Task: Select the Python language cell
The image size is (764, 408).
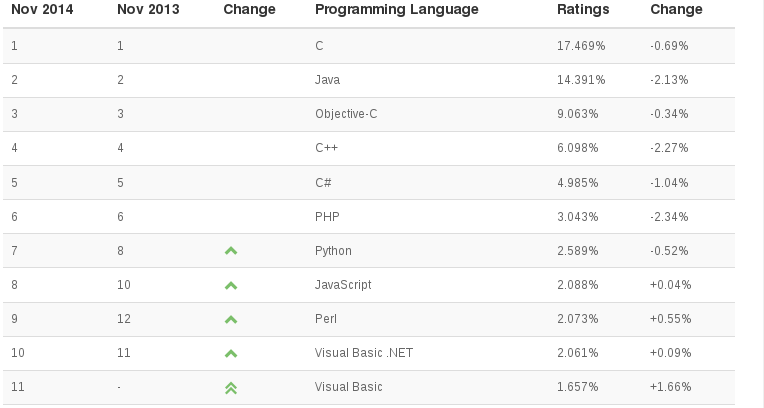Action: click(x=333, y=251)
